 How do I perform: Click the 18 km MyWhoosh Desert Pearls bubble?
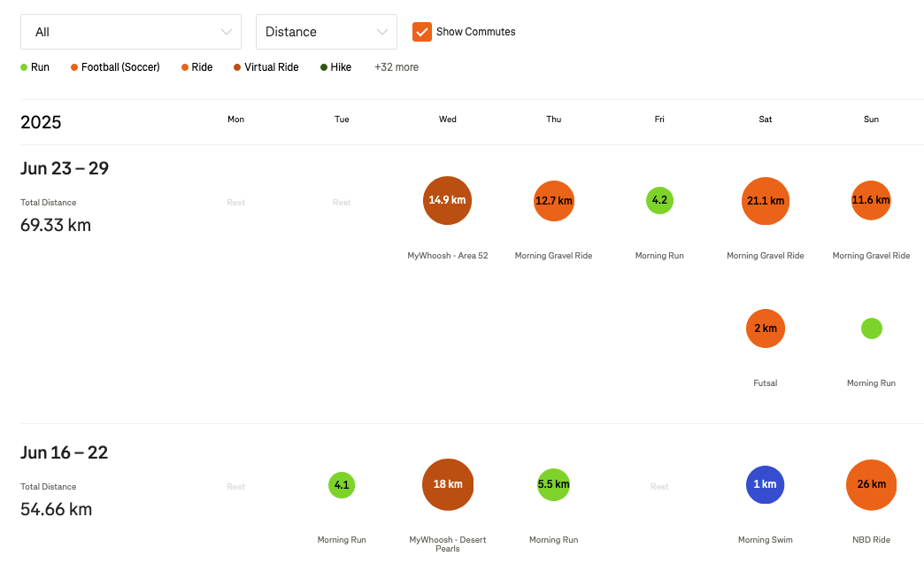coord(448,484)
